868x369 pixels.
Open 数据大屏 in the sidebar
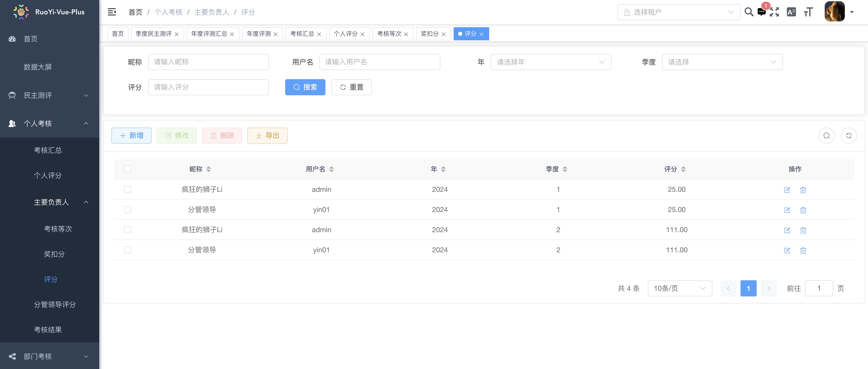click(x=50, y=67)
